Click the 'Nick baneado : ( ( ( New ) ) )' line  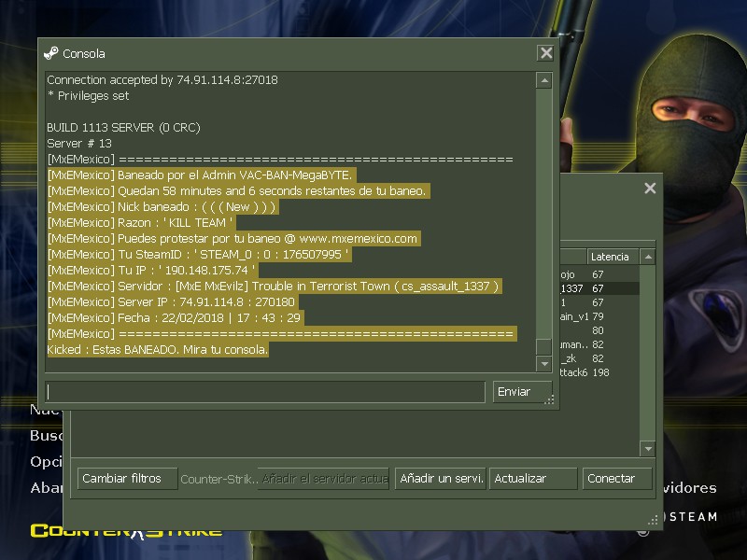162,206
